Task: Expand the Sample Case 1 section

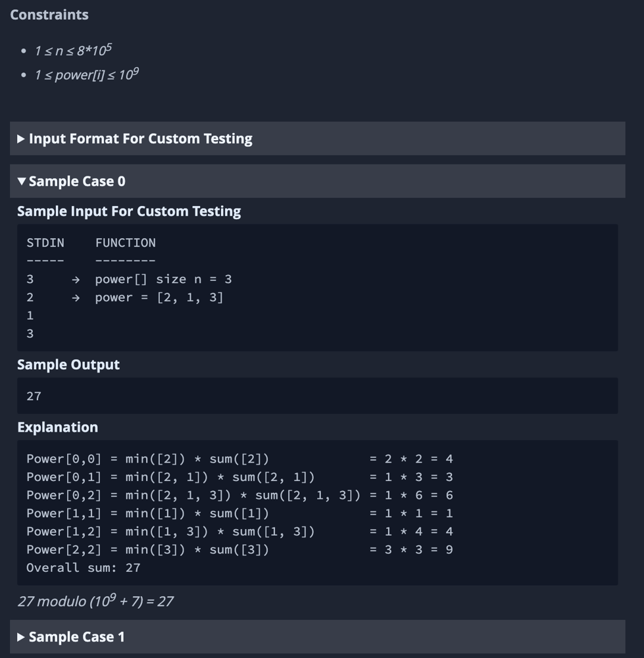Action: pyautogui.click(x=317, y=636)
